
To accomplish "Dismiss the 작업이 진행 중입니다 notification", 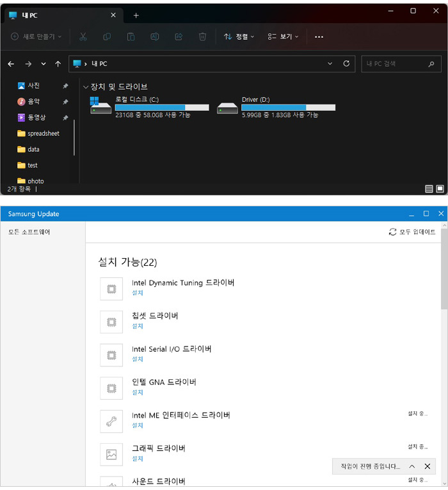I will click(x=428, y=466).
